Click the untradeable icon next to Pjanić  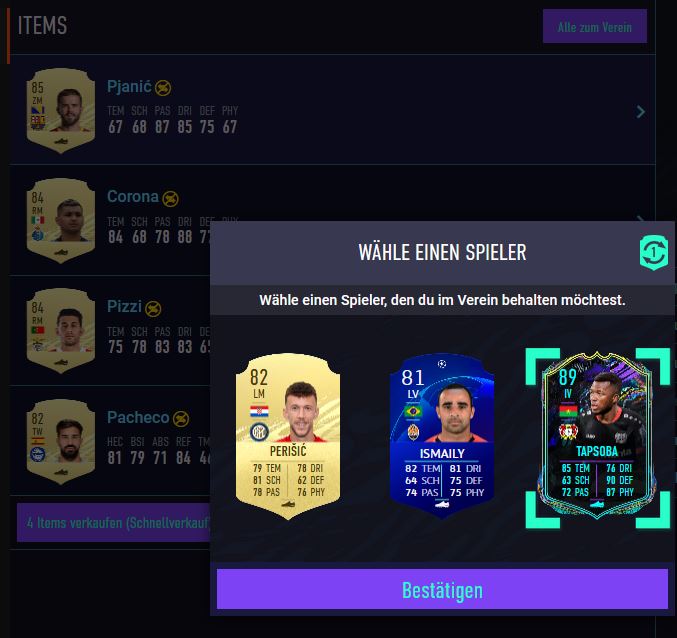(x=163, y=88)
